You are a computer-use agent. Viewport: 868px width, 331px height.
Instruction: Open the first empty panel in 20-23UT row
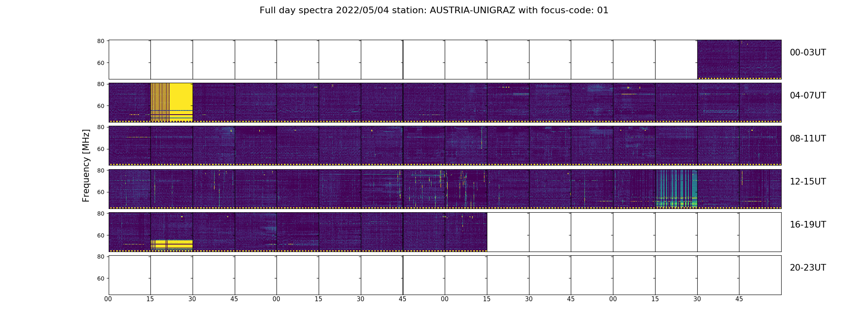[129, 275]
